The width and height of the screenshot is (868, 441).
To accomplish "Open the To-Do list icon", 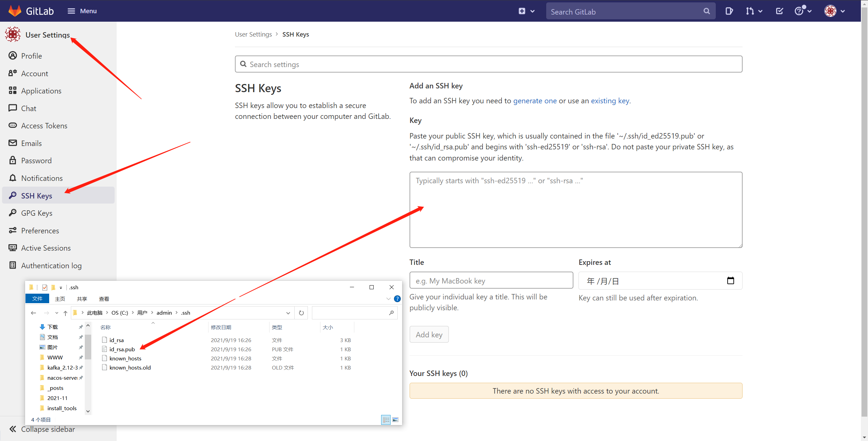I will (x=779, y=11).
